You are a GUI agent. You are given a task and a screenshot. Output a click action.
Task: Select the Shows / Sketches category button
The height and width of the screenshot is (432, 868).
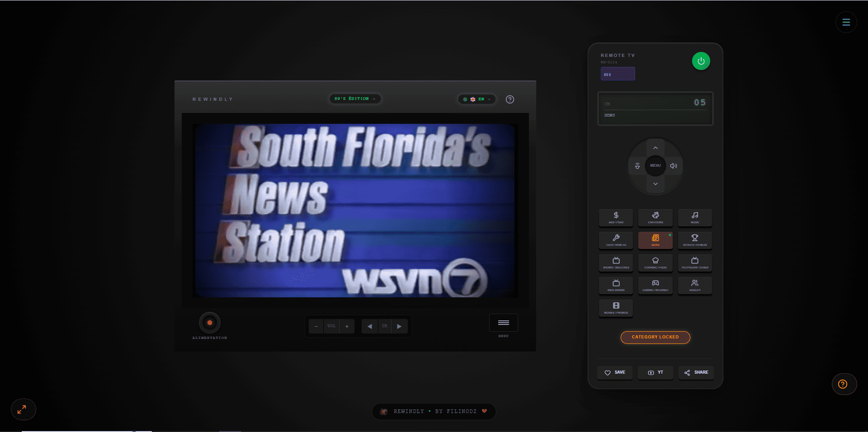[616, 263]
